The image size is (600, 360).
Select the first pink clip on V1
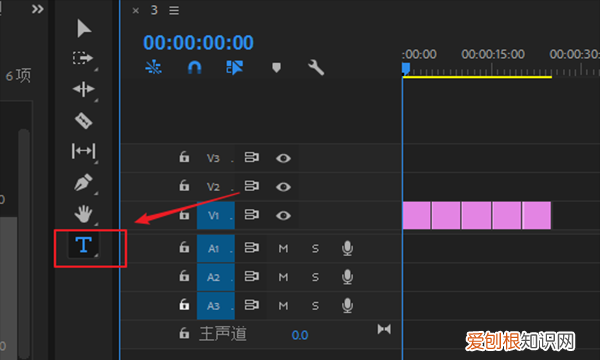click(417, 215)
